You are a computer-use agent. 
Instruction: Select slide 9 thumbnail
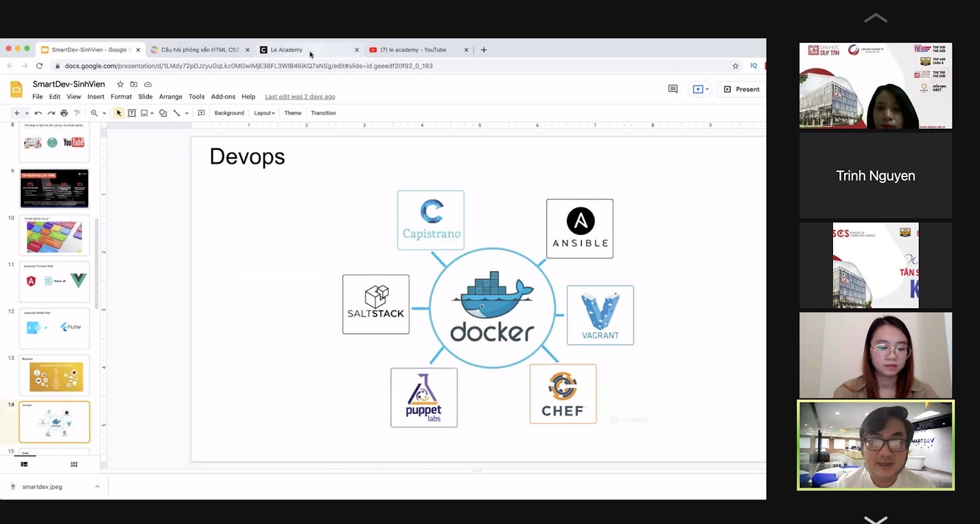(x=55, y=189)
